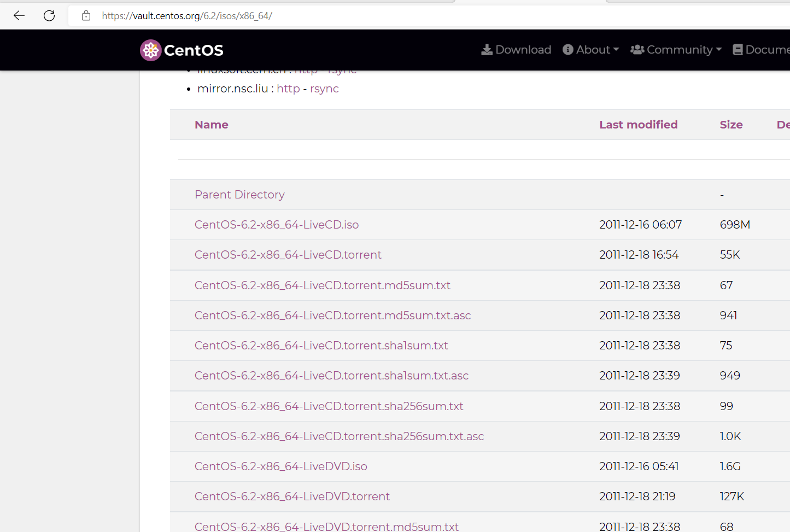Download CentOS-6.2-x86_64-LiveCD.iso

click(277, 225)
